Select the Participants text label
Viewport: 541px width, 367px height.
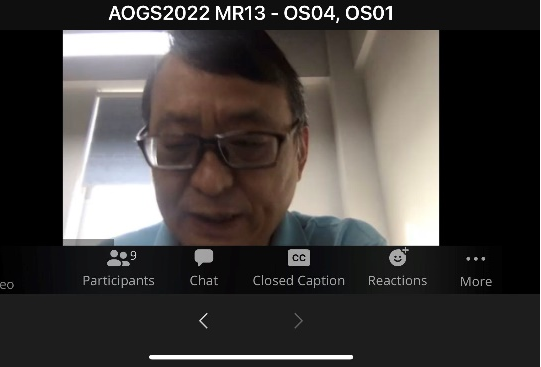coord(118,281)
